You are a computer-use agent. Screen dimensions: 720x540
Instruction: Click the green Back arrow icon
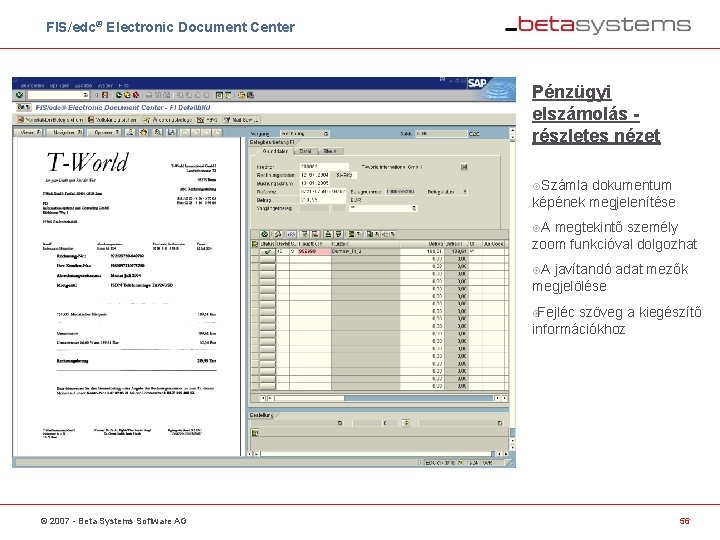119,95
